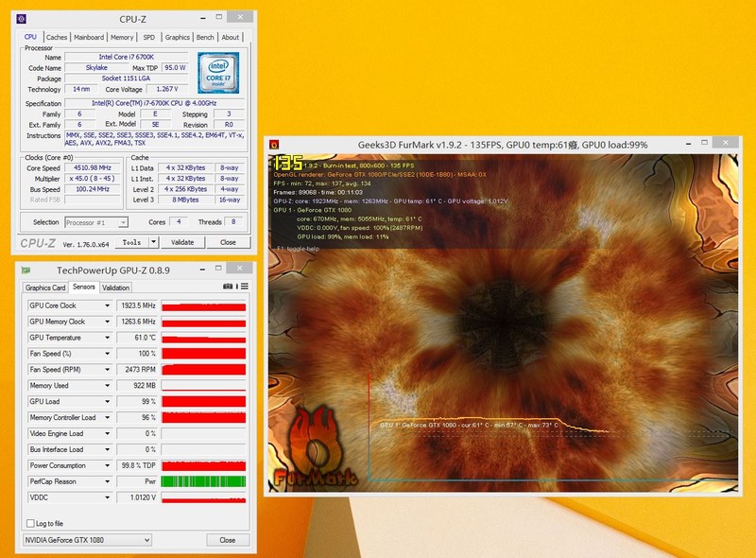Click the CPU-Z title bar app icon
Viewport: 756px width, 558px height.
click(21, 19)
